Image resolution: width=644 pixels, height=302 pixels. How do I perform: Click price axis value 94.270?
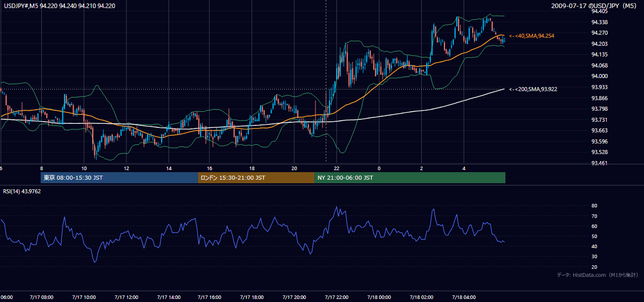coord(599,33)
